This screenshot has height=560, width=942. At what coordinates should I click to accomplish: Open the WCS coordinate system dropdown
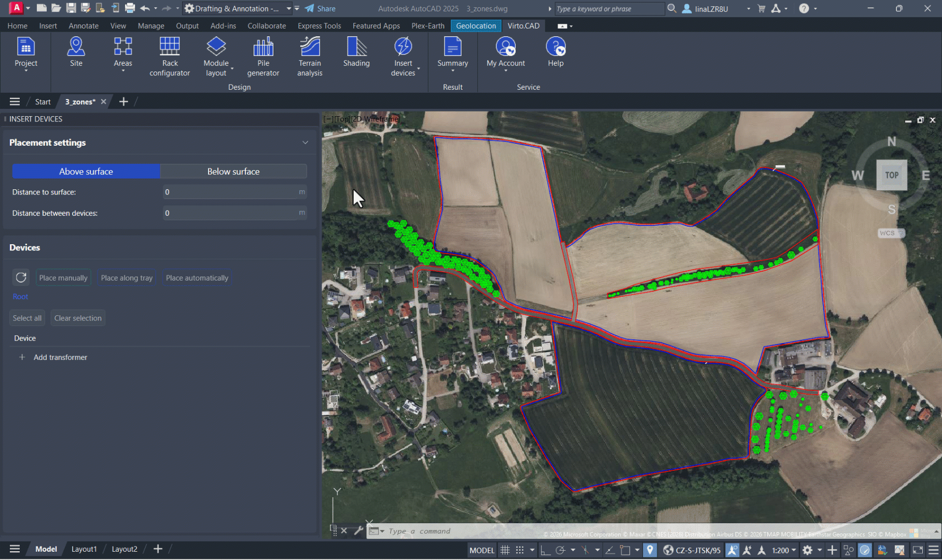click(x=891, y=233)
